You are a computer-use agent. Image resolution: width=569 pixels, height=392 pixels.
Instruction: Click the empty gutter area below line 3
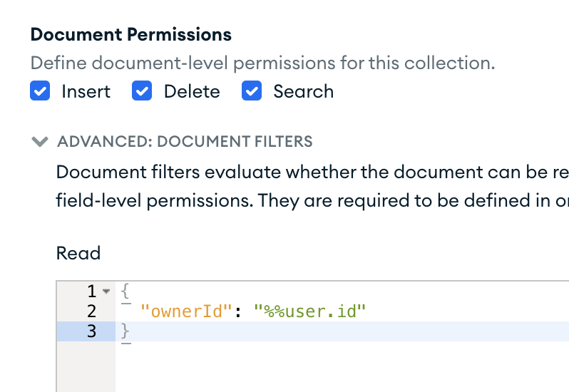[x=86, y=367]
